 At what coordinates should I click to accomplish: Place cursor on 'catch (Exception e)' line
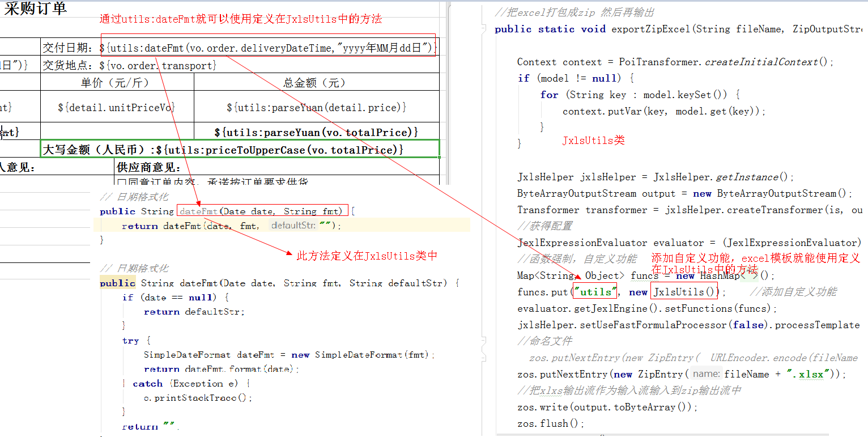pos(185,384)
